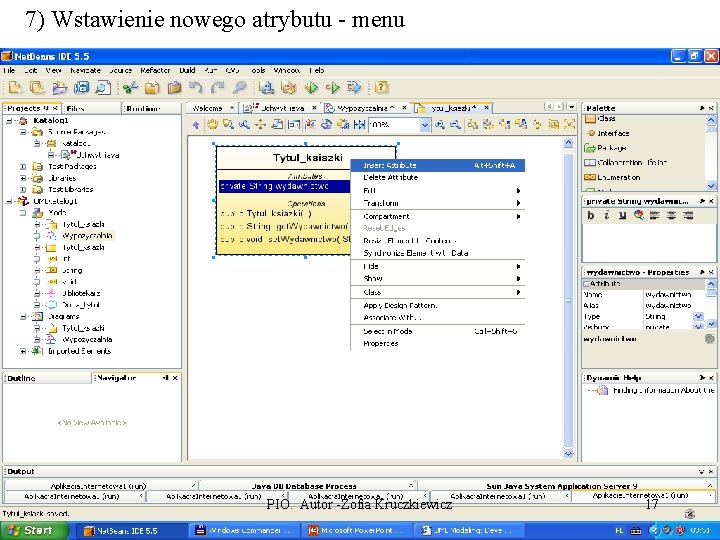The image size is (720, 540).
Task: Expand the Test Packages node
Action: coord(23,166)
